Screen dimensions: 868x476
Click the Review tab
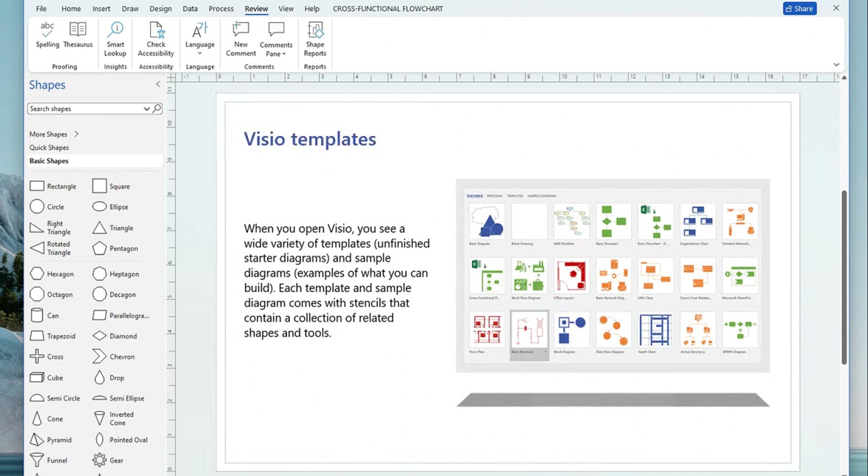[256, 9]
